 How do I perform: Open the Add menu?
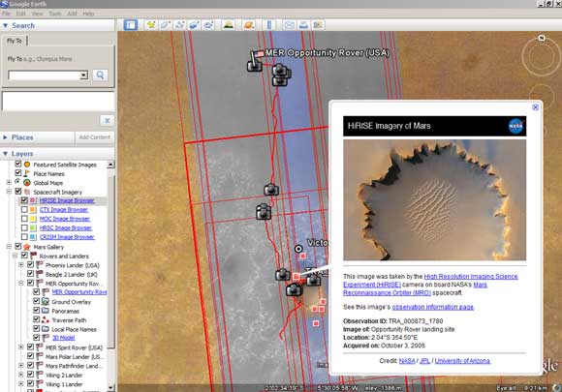pyautogui.click(x=72, y=14)
